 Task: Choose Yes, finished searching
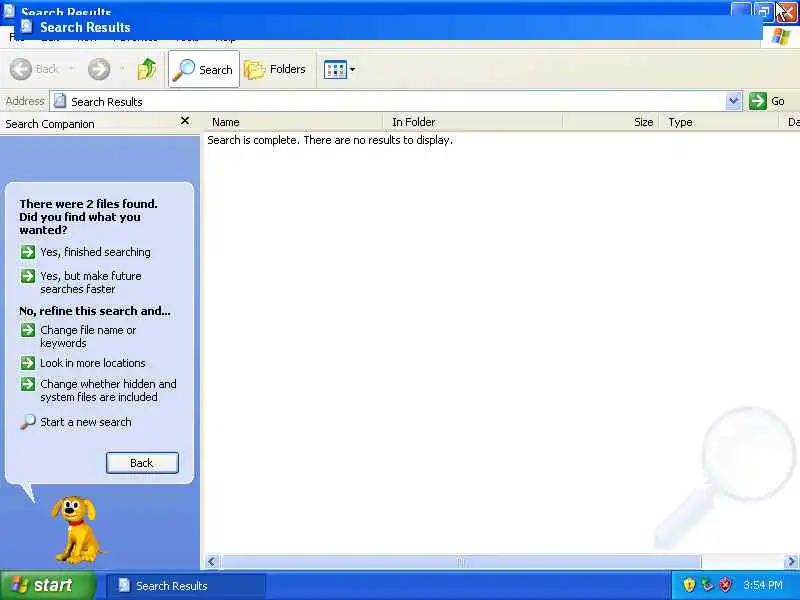click(85, 252)
